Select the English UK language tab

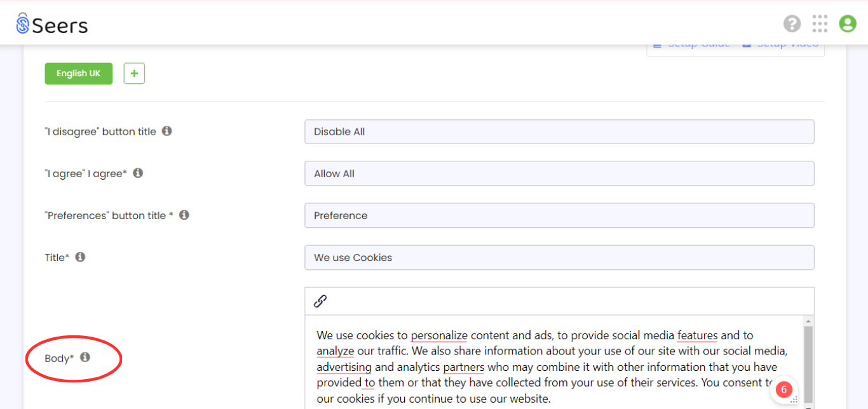(x=78, y=74)
